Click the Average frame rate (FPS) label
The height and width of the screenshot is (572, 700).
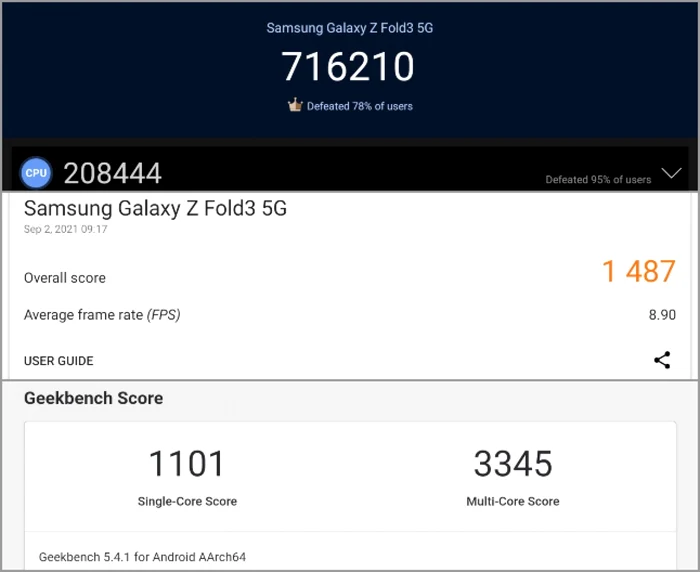click(x=102, y=315)
